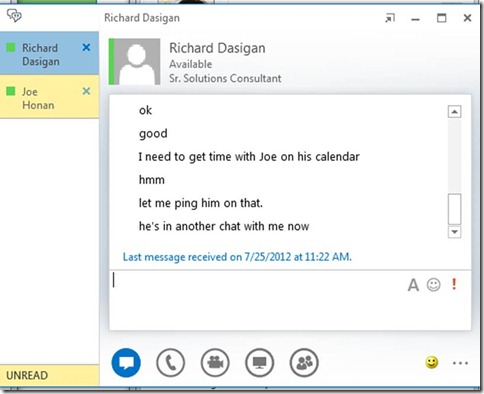
Task: Open more options with the ellipsis button
Action: (x=460, y=363)
